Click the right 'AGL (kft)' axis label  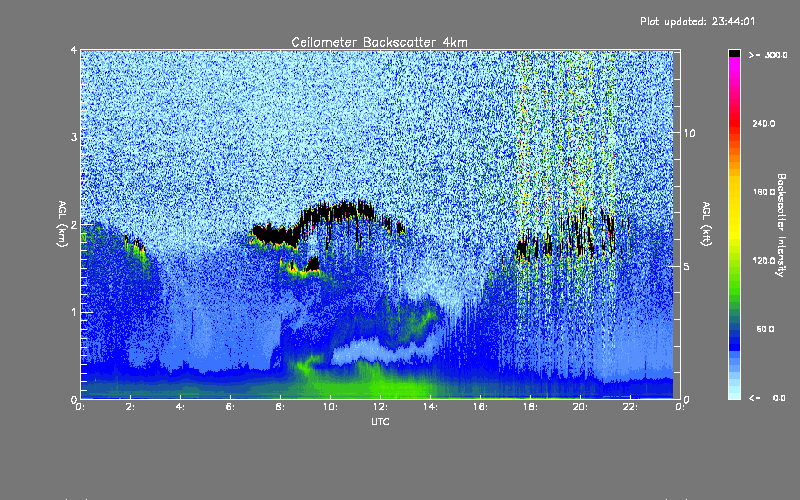coord(706,223)
